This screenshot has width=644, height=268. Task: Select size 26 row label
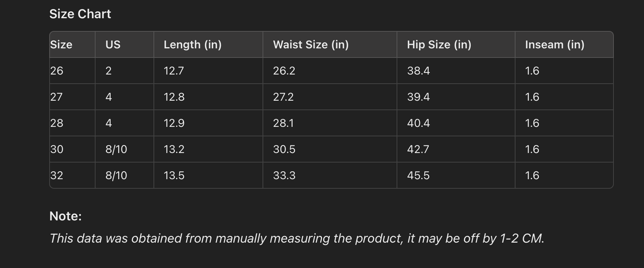(57, 71)
